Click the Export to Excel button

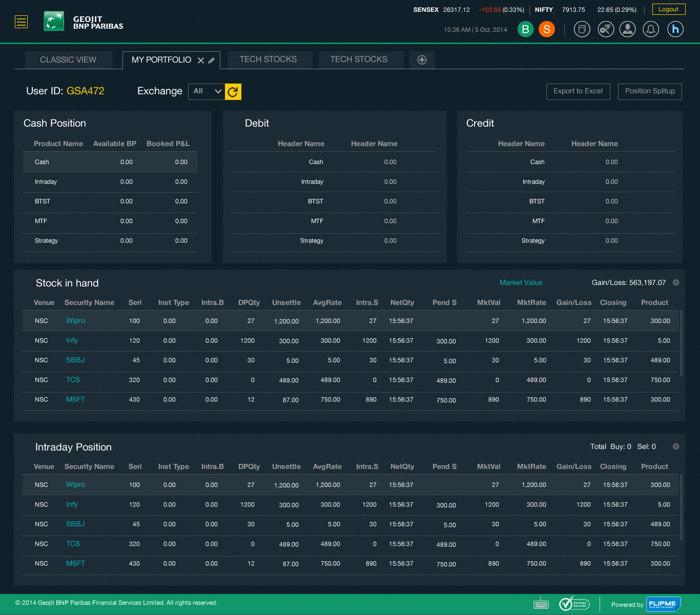(x=578, y=91)
